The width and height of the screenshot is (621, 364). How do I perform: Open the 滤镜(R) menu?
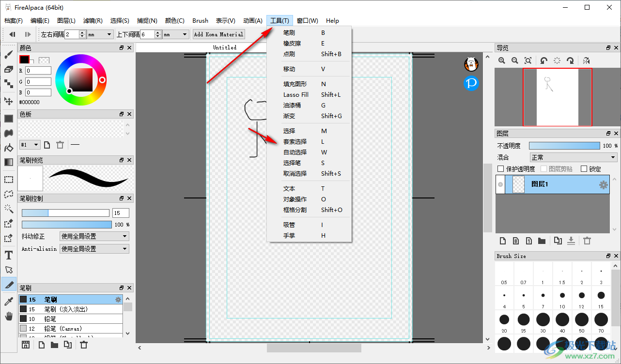point(93,21)
